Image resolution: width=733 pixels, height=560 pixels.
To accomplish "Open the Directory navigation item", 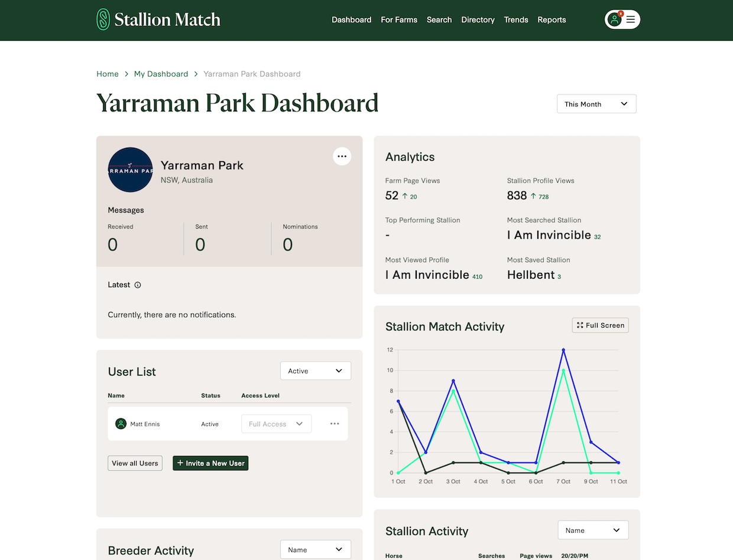I will pos(478,19).
